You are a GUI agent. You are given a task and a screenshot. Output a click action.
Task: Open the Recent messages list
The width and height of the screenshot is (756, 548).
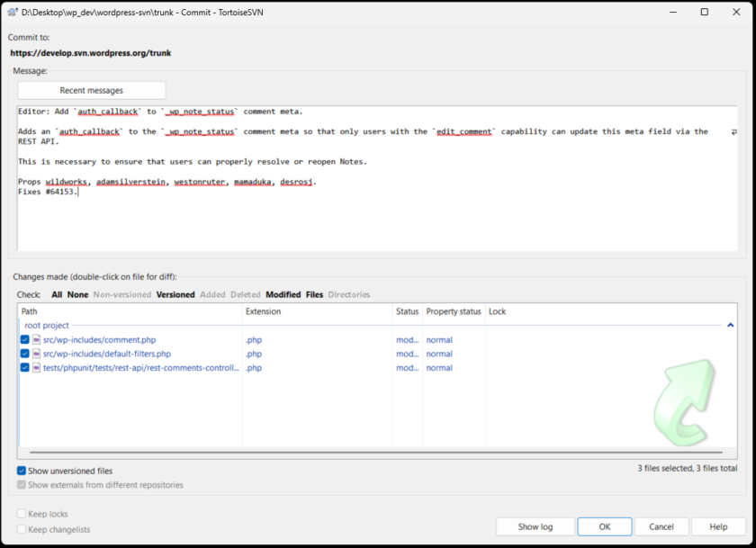point(91,89)
